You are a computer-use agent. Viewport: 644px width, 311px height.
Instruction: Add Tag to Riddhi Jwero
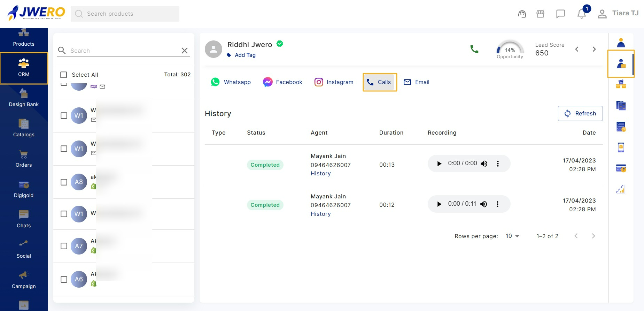[241, 55]
